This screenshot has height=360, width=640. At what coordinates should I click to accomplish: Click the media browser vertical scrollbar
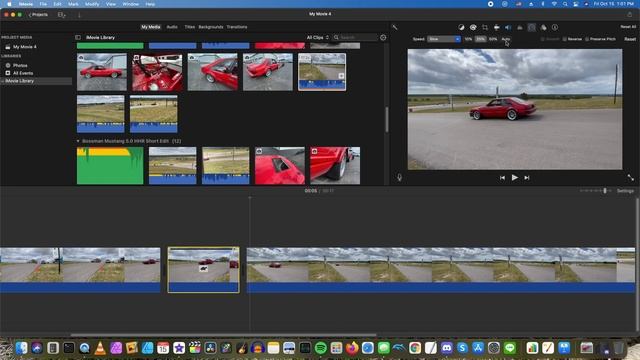click(387, 119)
